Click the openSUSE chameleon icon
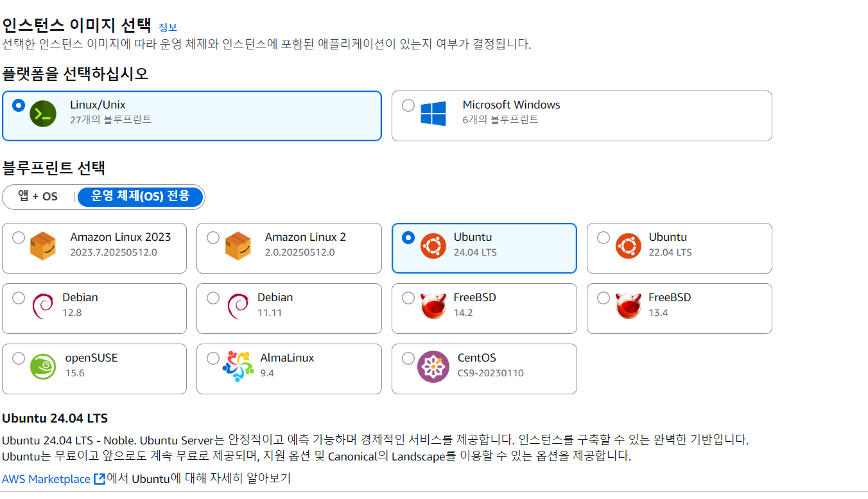 click(43, 367)
